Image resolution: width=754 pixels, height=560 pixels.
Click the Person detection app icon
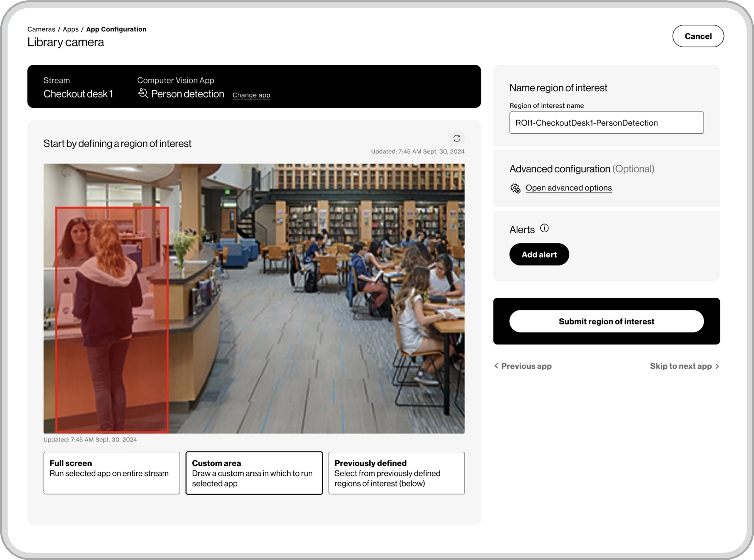[143, 93]
